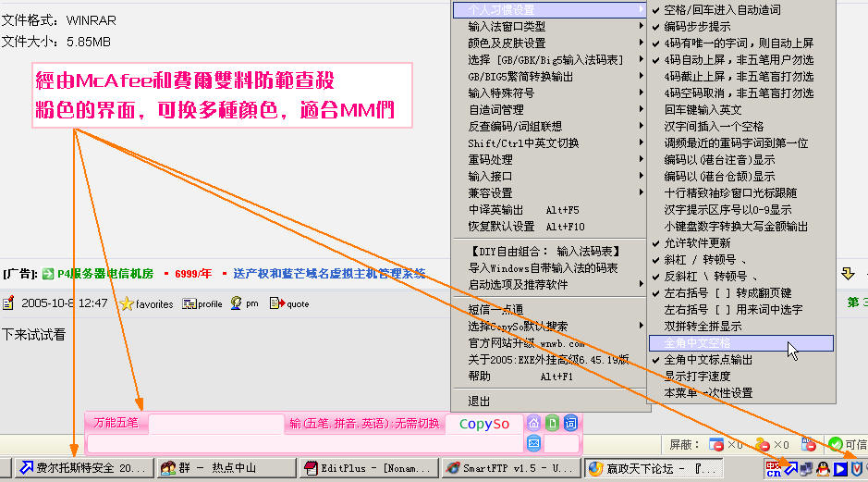Viewport: 868px width, 482px height.
Task: Click the popup-block icon after 屏蔽
Action: point(716,444)
